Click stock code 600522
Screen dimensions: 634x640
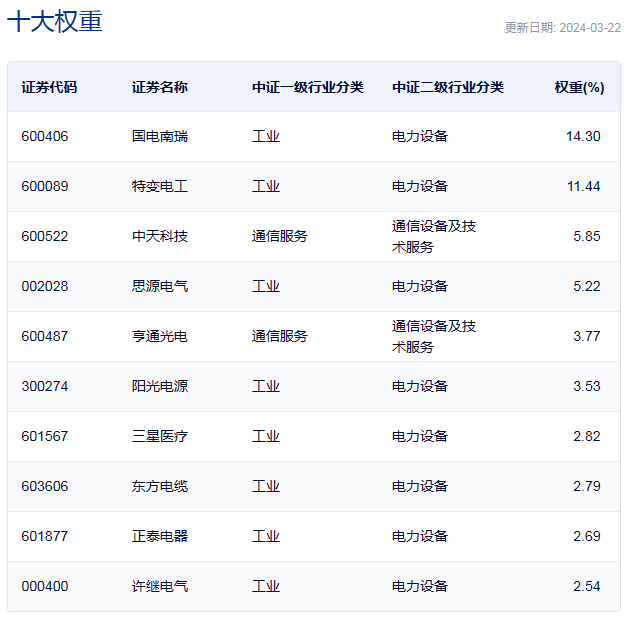(x=45, y=236)
